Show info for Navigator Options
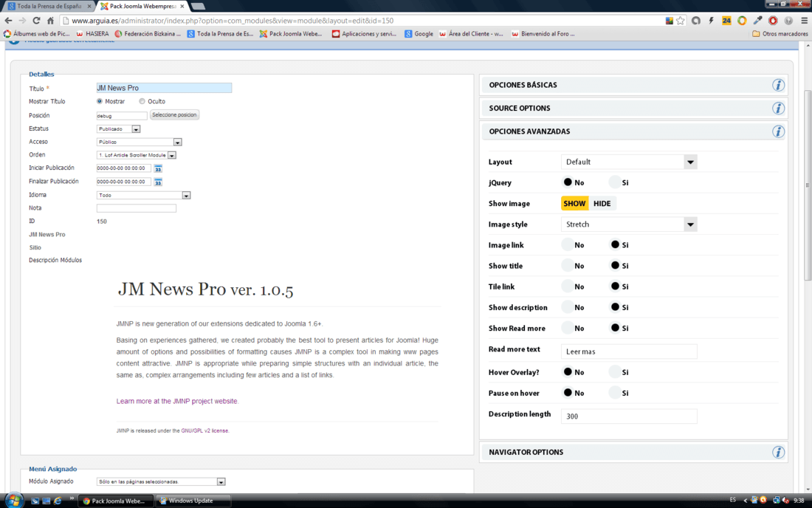This screenshot has height=508, width=812. tap(778, 452)
